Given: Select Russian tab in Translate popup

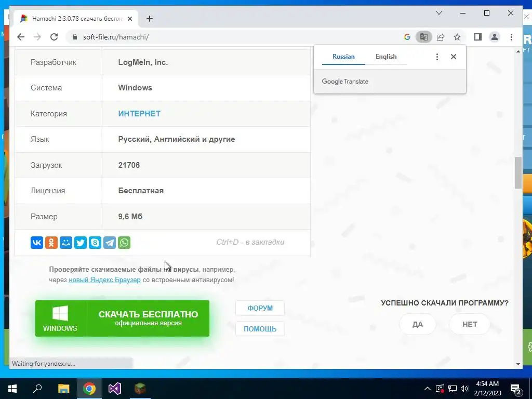Looking at the screenshot, I should [343, 57].
